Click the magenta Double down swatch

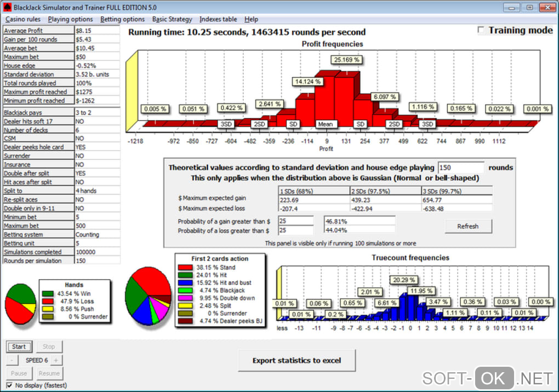coord(185,298)
